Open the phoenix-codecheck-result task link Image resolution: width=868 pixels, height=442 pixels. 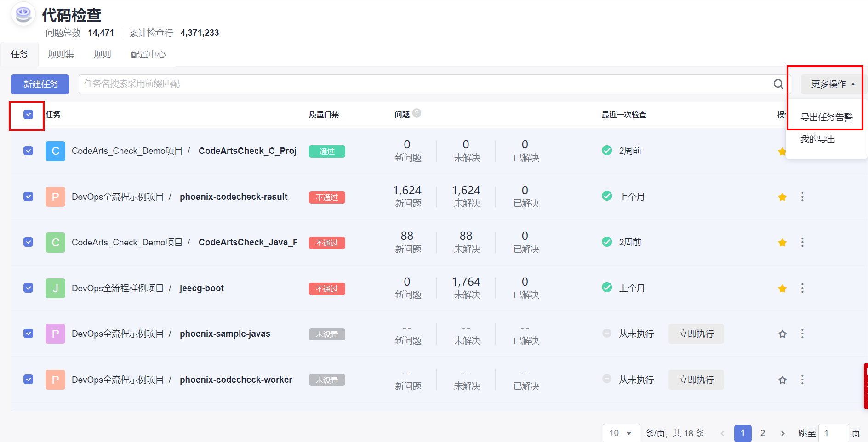coord(234,197)
